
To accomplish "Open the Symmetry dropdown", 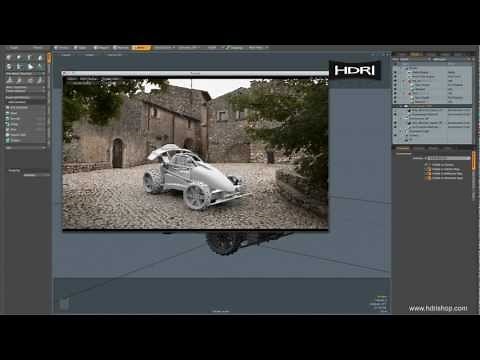I will tap(189, 48).
